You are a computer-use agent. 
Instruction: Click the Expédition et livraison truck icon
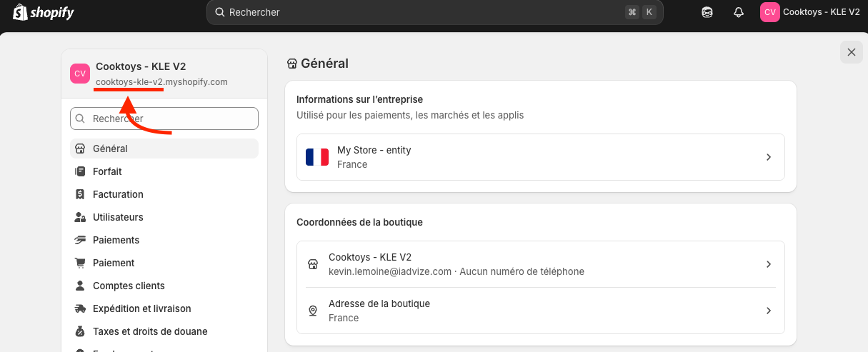[80, 308]
